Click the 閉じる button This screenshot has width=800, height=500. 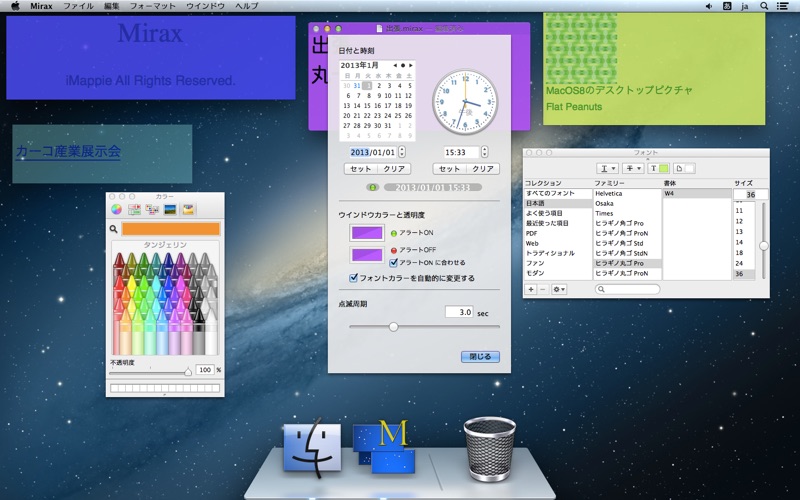(480, 357)
